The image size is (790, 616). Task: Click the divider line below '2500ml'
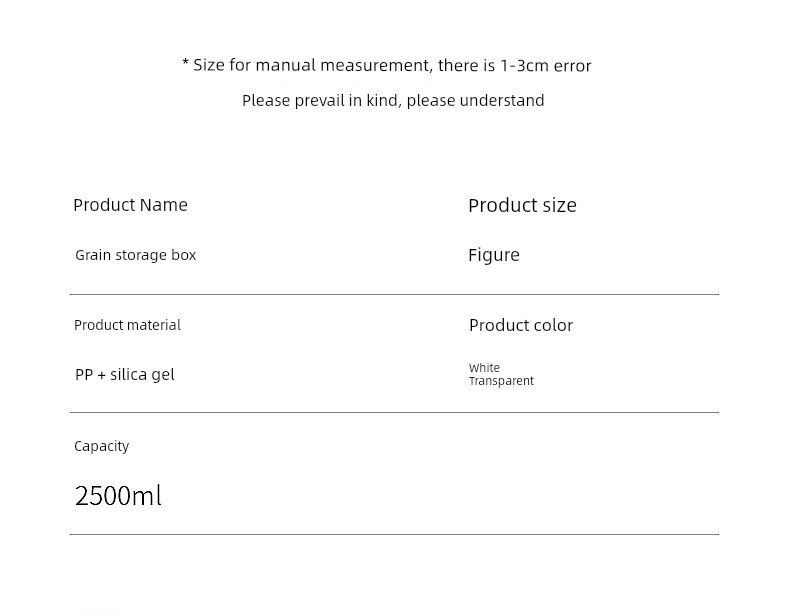click(394, 534)
